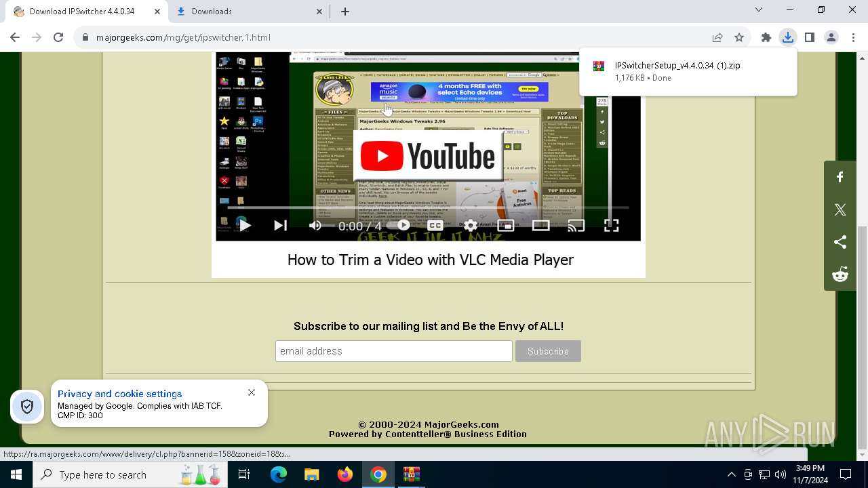Click the address bar URL

coord(183,38)
